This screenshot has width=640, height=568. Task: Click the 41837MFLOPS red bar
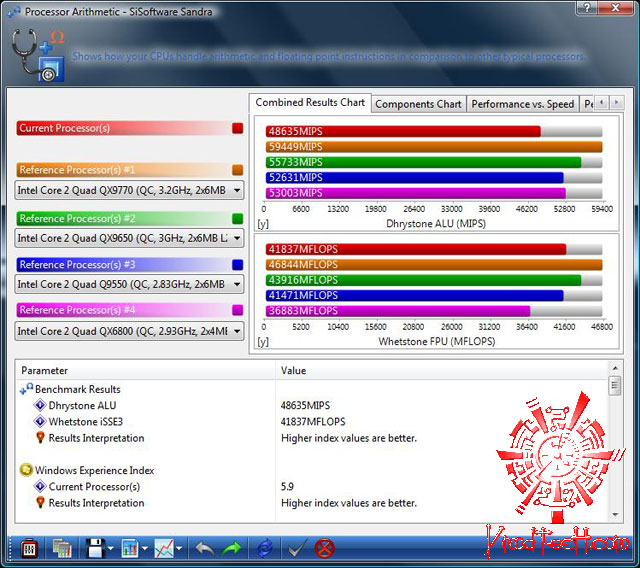pos(416,249)
